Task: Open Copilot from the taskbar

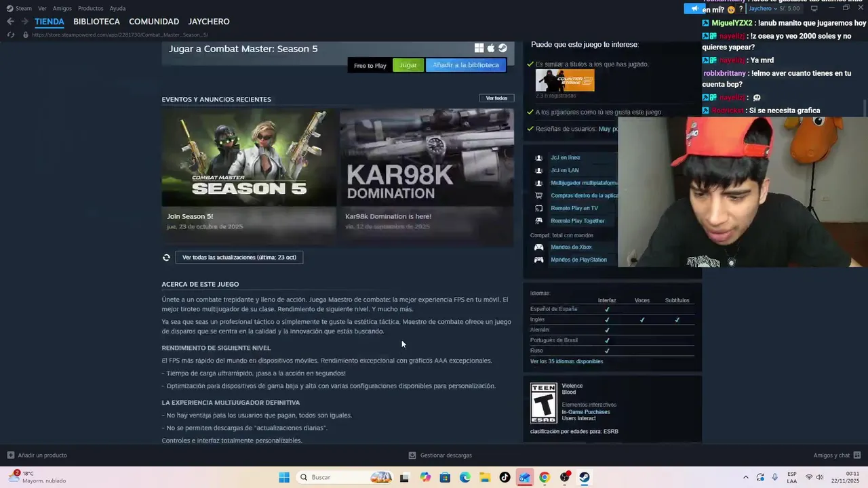Action: pos(425,477)
